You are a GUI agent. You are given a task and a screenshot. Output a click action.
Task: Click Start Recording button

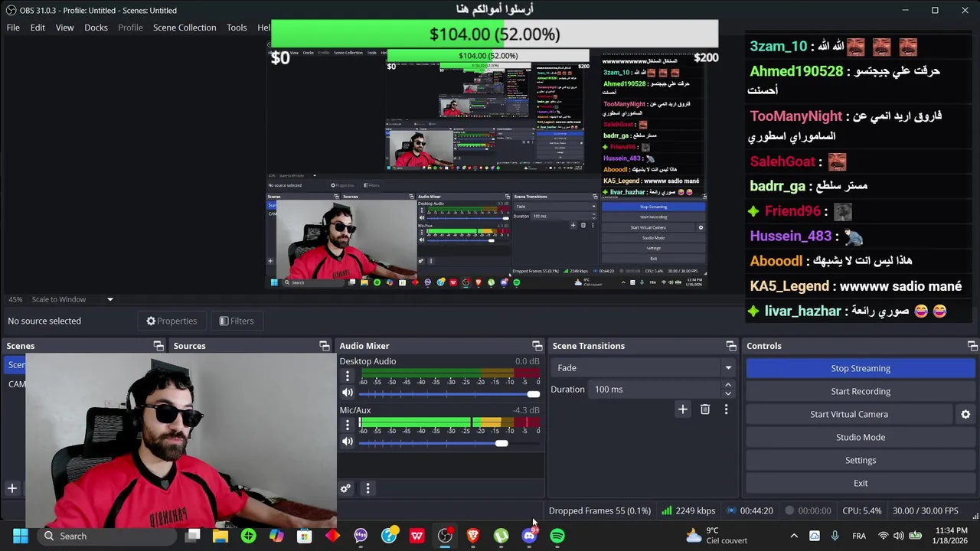click(x=861, y=391)
